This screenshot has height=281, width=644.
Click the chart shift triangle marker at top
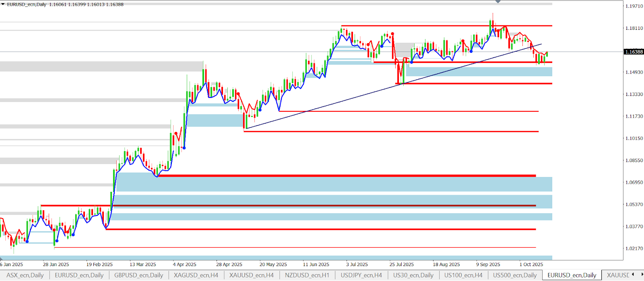(498, 2)
